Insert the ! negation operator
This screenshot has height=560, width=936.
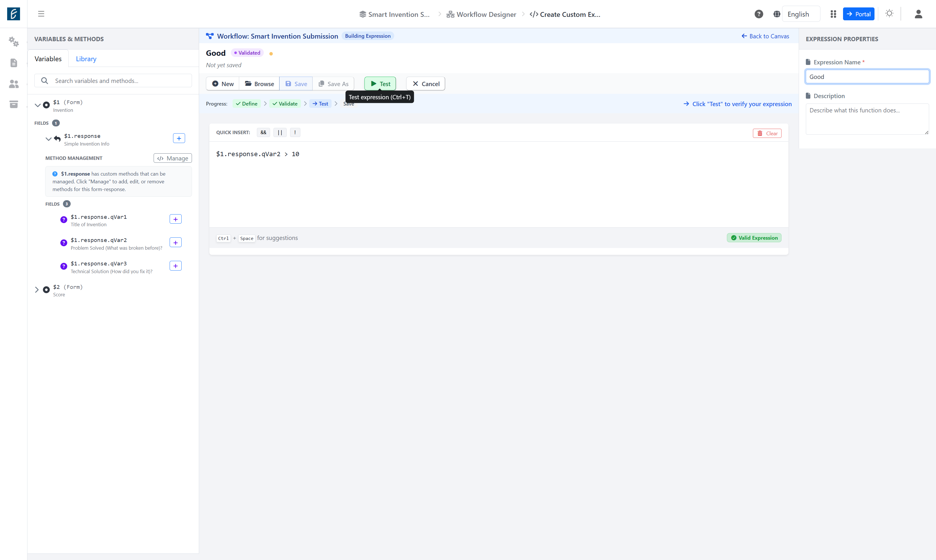click(295, 132)
